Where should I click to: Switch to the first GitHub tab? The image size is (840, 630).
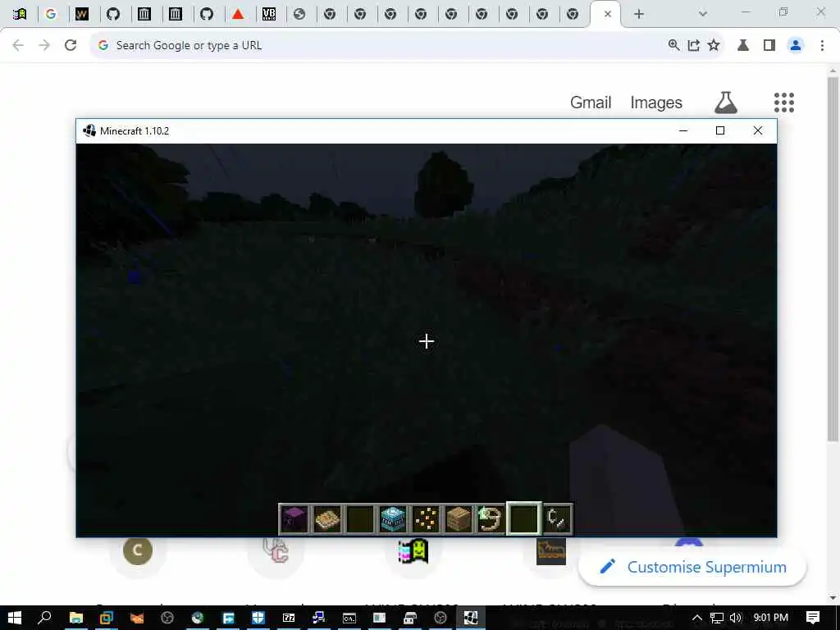tap(113, 14)
